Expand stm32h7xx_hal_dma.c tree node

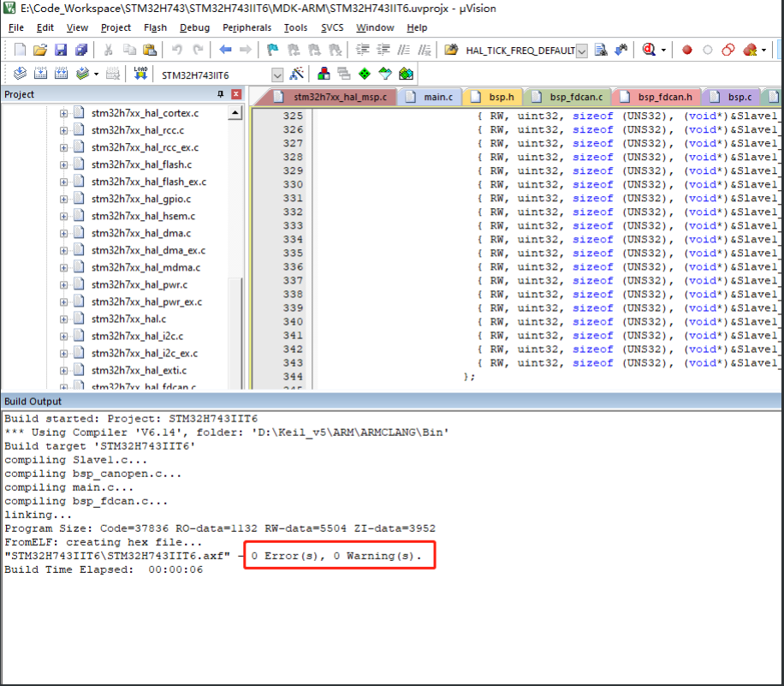click(x=63, y=234)
